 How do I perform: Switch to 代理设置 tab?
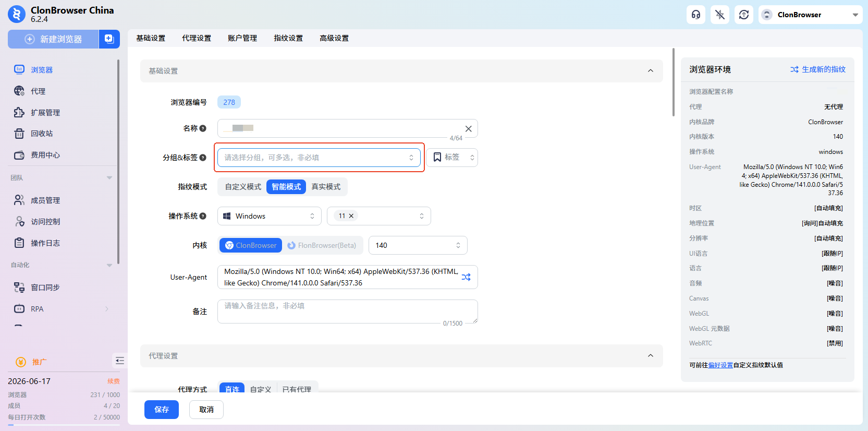(x=197, y=38)
